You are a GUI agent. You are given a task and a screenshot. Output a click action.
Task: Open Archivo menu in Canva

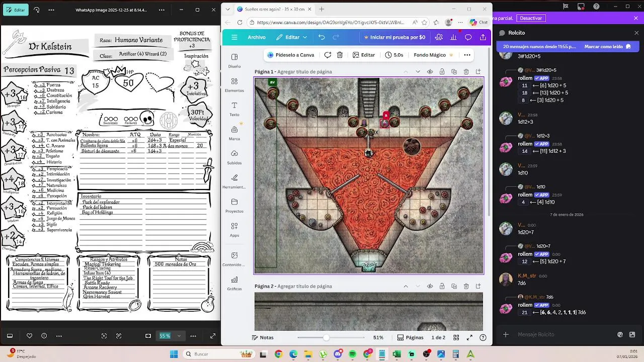coord(257,37)
